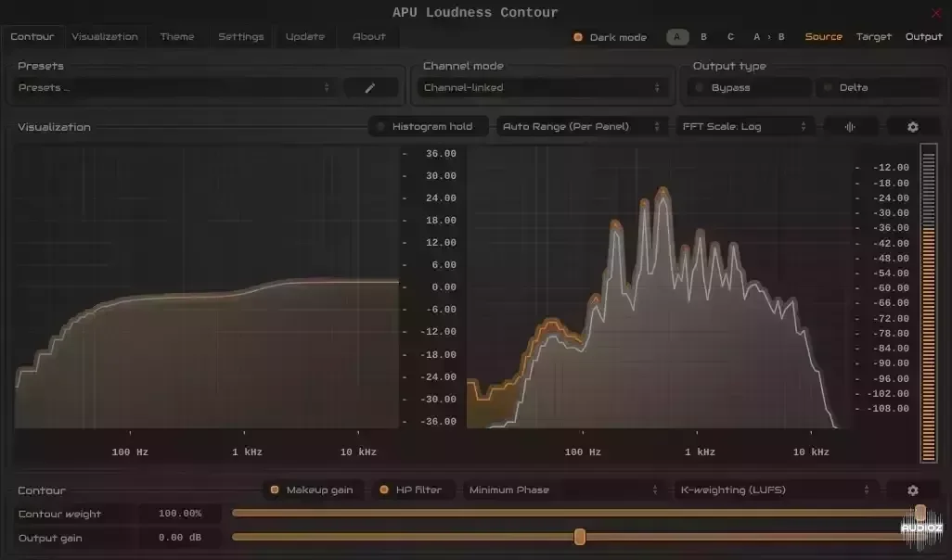Click the 36.00 gain axis label
This screenshot has width=952, height=560.
441,154
